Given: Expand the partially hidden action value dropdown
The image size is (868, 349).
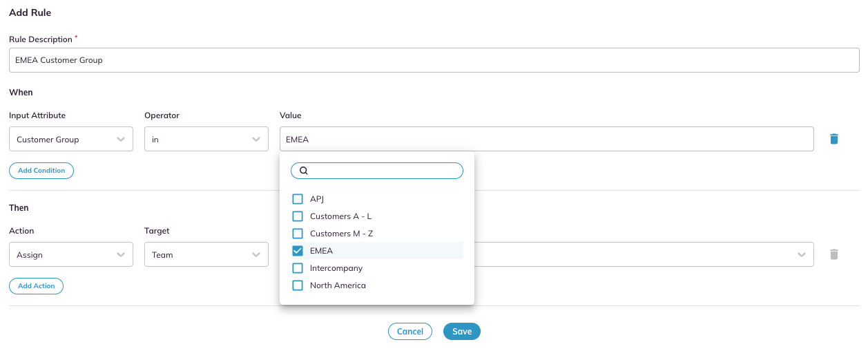Looking at the screenshot, I should point(801,254).
